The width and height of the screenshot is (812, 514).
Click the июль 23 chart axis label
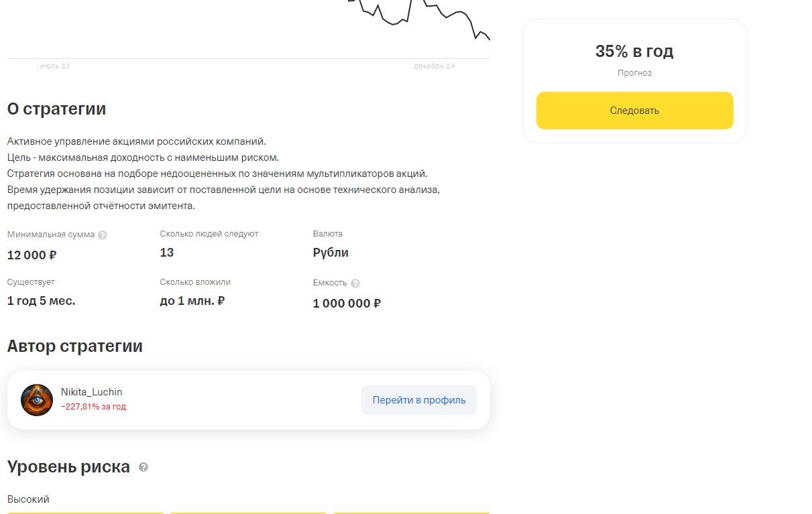click(x=55, y=66)
